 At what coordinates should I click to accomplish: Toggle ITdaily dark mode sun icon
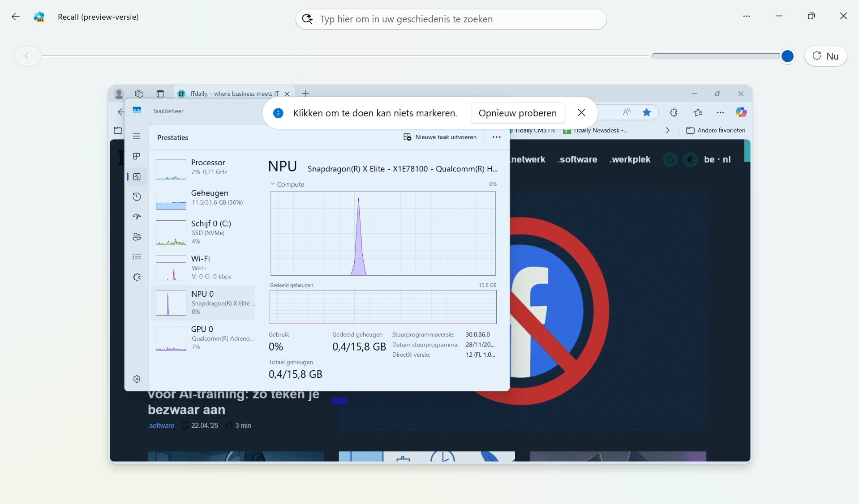691,159
